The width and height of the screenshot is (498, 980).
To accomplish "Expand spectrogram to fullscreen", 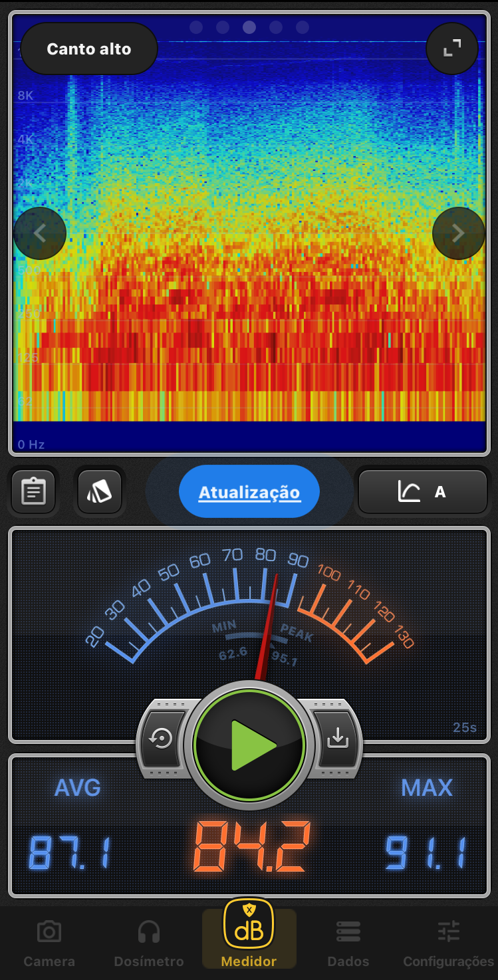I will tap(452, 48).
